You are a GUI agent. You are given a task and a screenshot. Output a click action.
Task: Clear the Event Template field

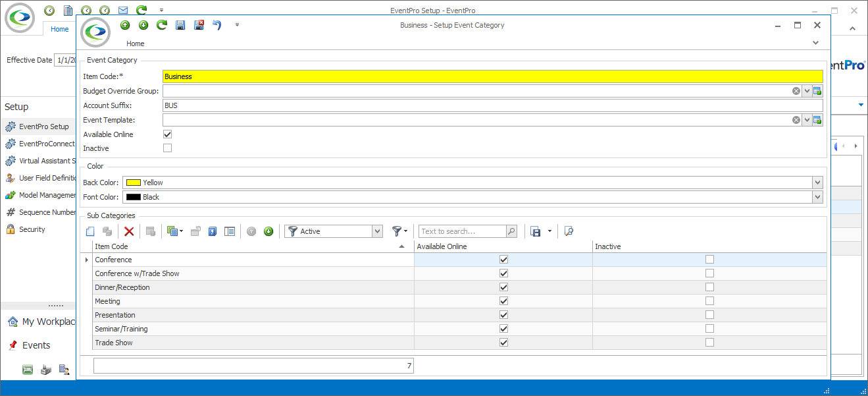point(796,120)
